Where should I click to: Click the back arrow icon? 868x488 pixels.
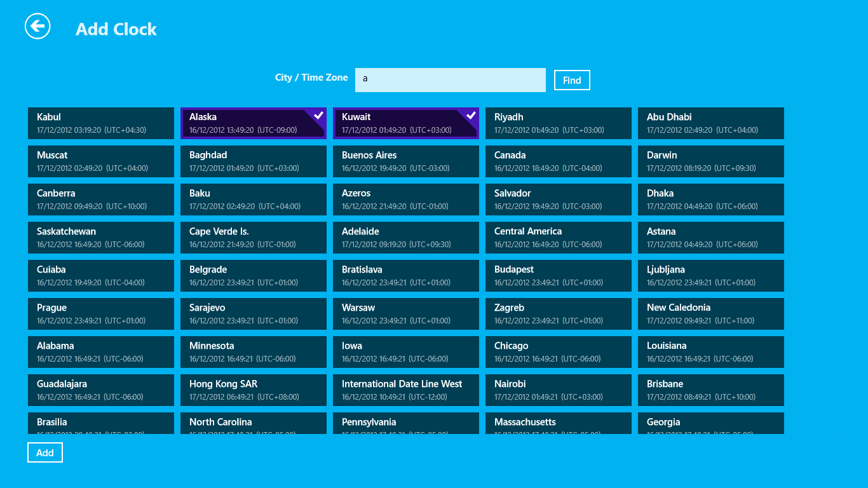tap(37, 26)
